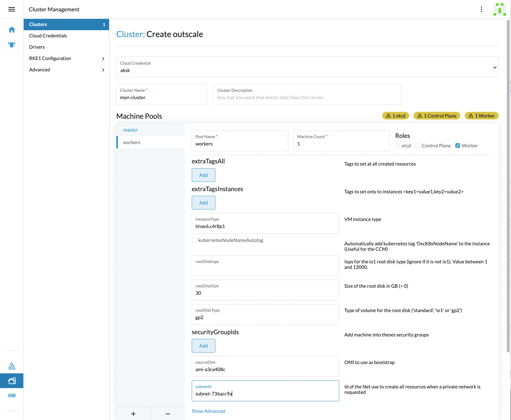
Task: Toggle kubernetesNodeNameAutotag checkbox
Action: pos(194,240)
